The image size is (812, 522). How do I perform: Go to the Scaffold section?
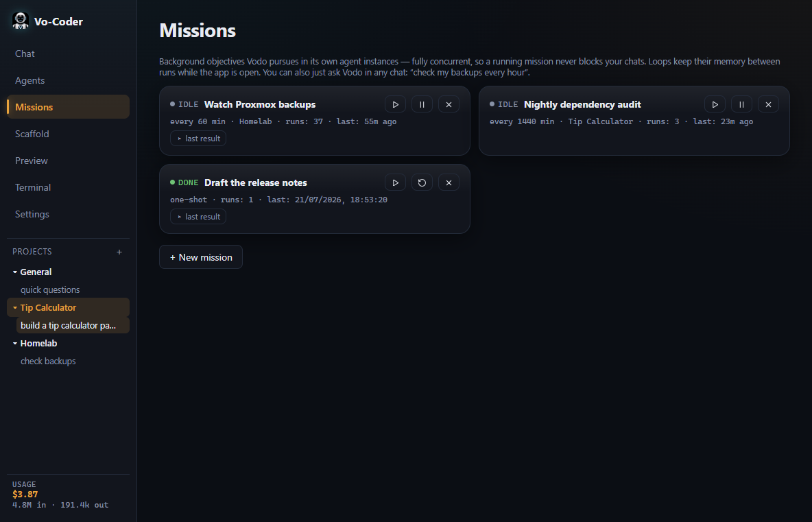click(x=69, y=134)
